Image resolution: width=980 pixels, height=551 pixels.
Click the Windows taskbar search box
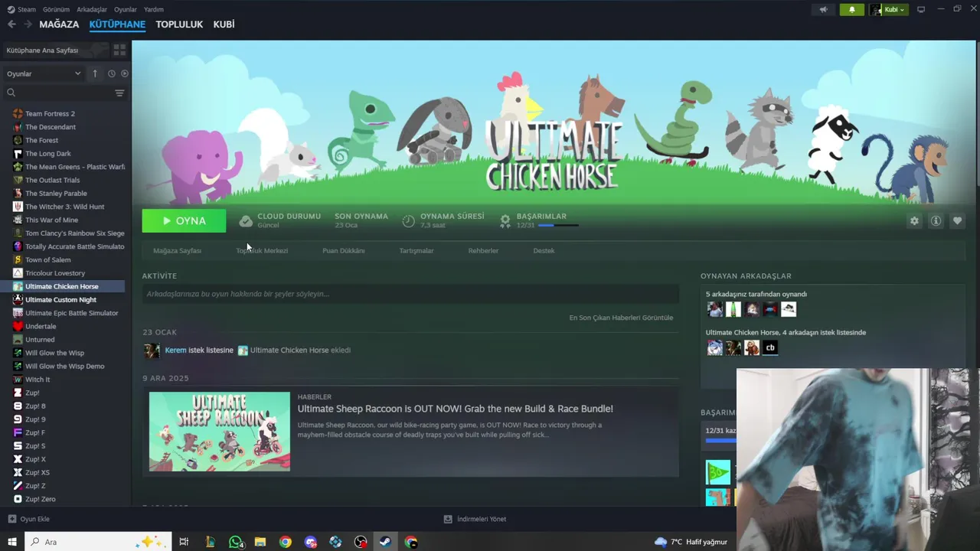click(x=97, y=542)
